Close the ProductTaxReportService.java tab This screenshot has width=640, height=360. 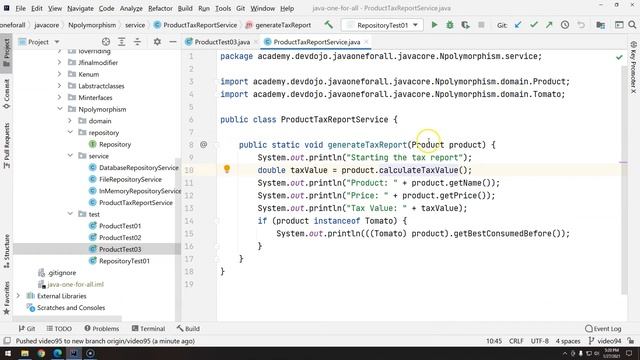(366, 42)
